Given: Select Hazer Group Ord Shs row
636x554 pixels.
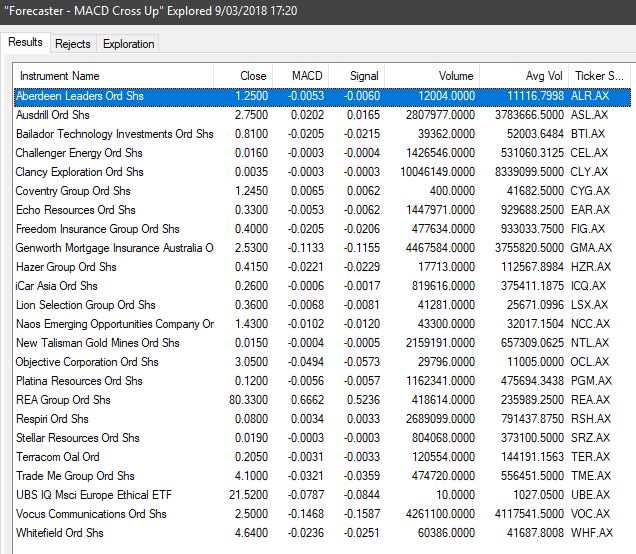Looking at the screenshot, I should point(322,267).
